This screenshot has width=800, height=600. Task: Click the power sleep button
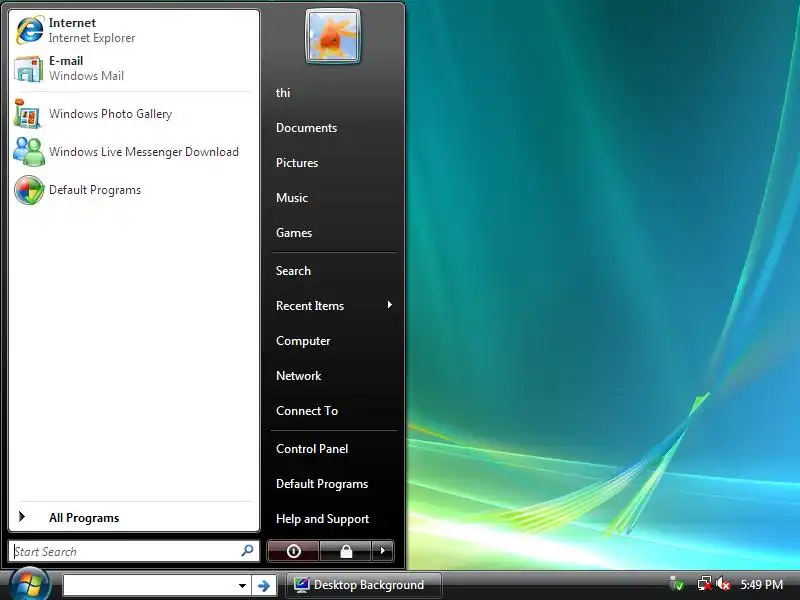pyautogui.click(x=293, y=551)
